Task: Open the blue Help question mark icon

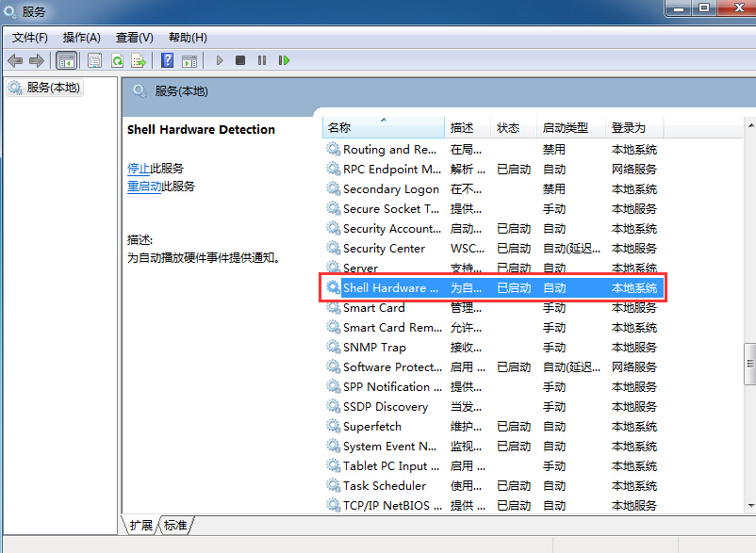Action: [x=167, y=60]
